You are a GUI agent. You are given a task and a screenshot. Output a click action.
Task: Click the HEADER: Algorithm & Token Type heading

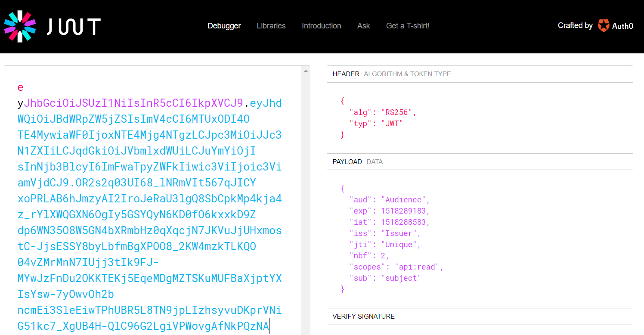pyautogui.click(x=391, y=74)
